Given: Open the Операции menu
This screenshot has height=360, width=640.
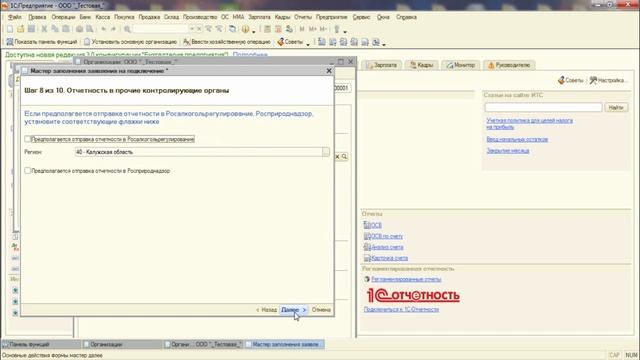Looking at the screenshot, I should [x=63, y=17].
